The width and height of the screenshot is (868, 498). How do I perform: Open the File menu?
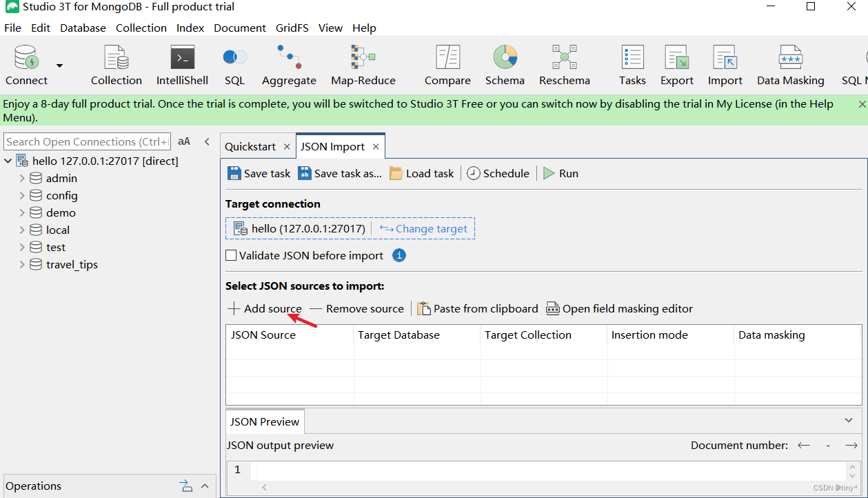click(x=13, y=28)
